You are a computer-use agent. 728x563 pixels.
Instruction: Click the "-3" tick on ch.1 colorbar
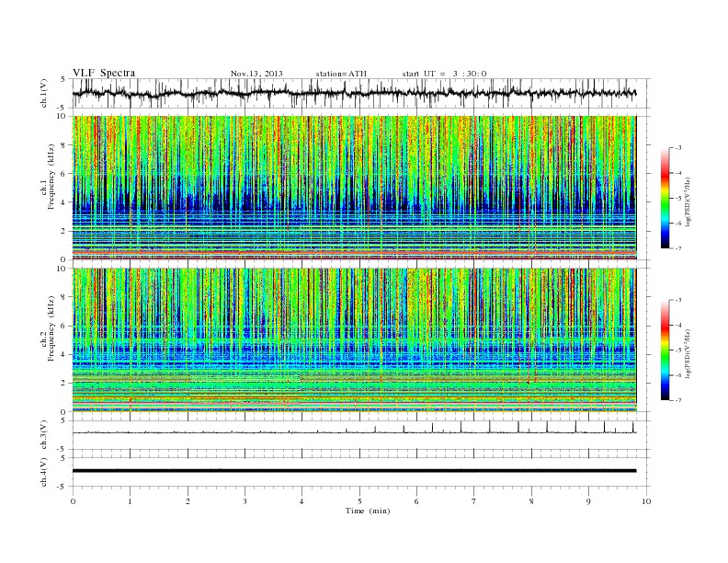coord(678,148)
